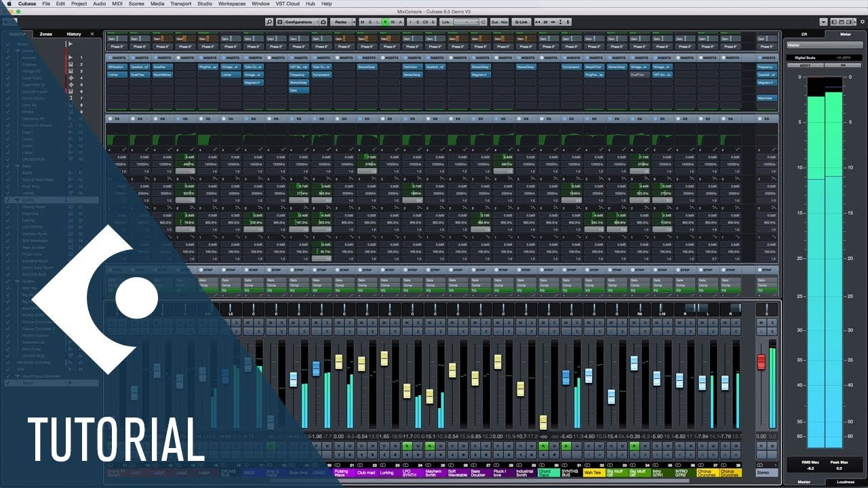Click the L listen toolbar button

pyautogui.click(x=378, y=22)
